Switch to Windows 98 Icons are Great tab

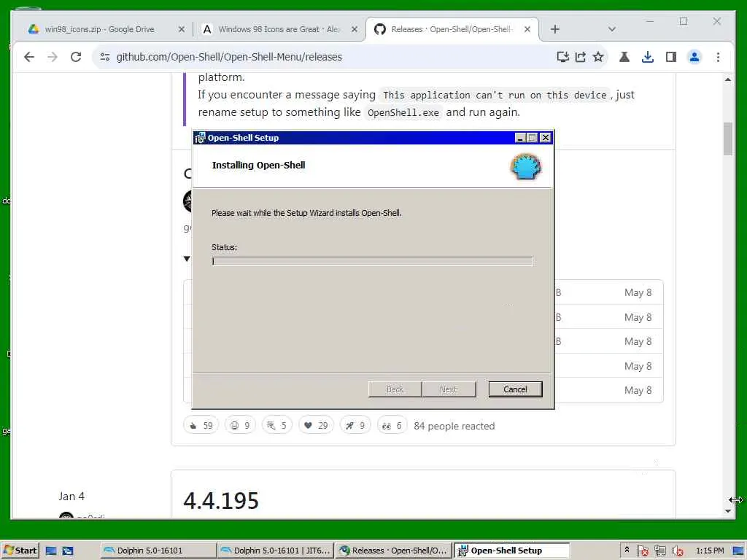coord(279,29)
